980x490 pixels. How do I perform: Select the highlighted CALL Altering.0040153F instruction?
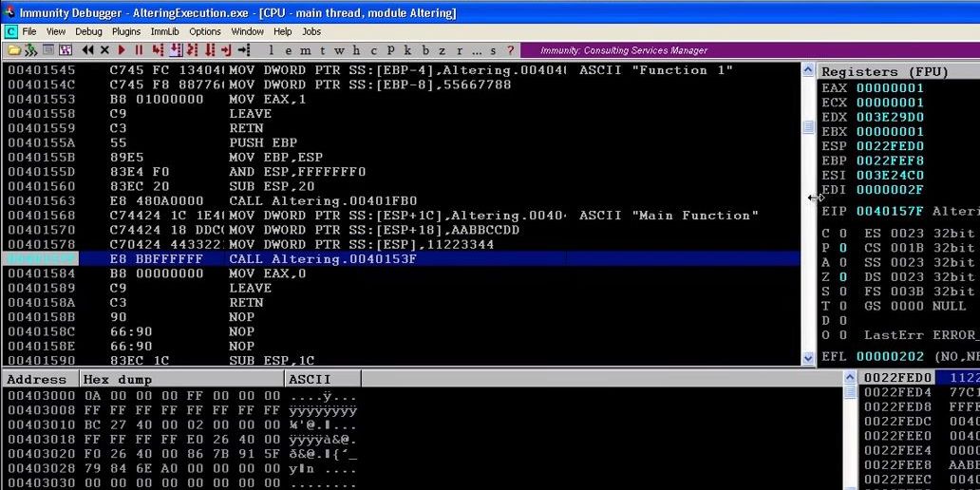coord(402,258)
